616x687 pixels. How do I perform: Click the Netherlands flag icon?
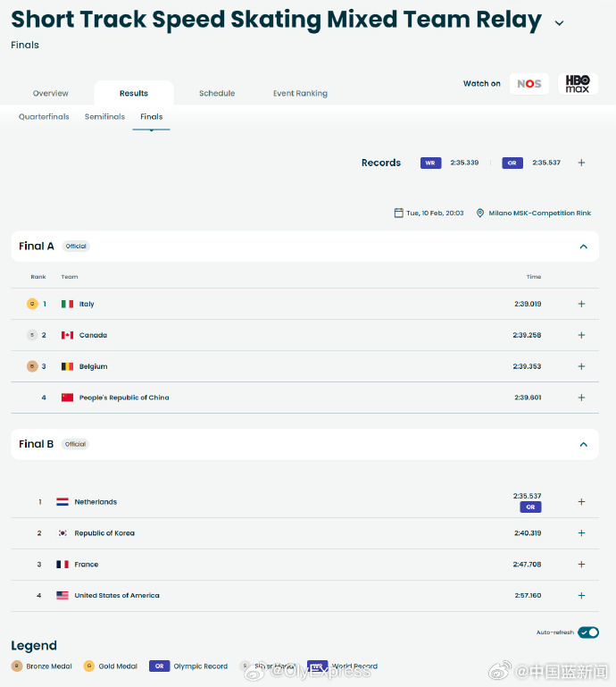62,502
